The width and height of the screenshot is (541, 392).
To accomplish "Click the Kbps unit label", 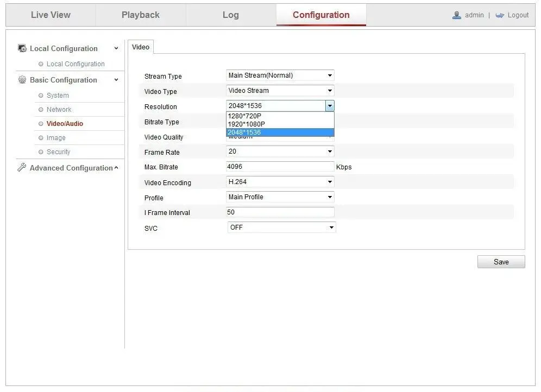I will pyautogui.click(x=344, y=167).
